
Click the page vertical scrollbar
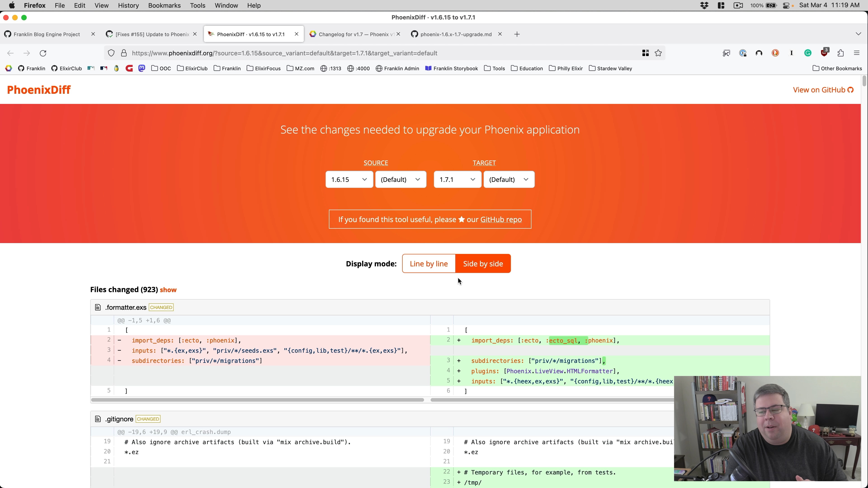(864, 82)
